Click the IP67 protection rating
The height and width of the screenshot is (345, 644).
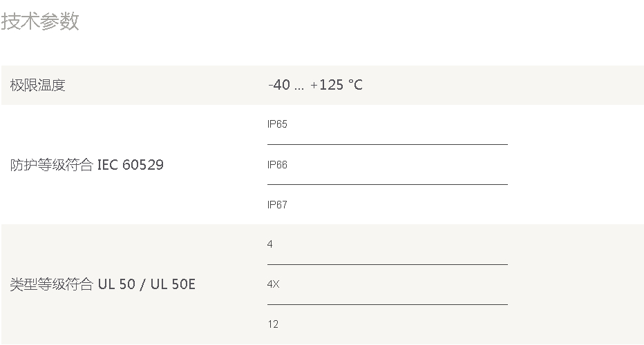[x=277, y=205]
